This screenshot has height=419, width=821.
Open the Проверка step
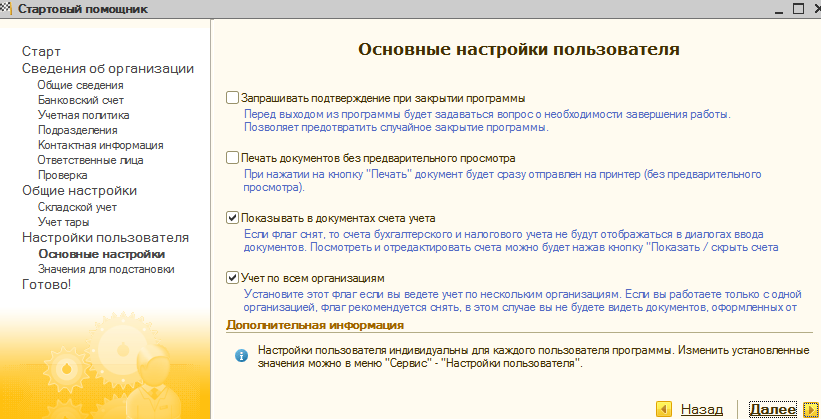[62, 175]
